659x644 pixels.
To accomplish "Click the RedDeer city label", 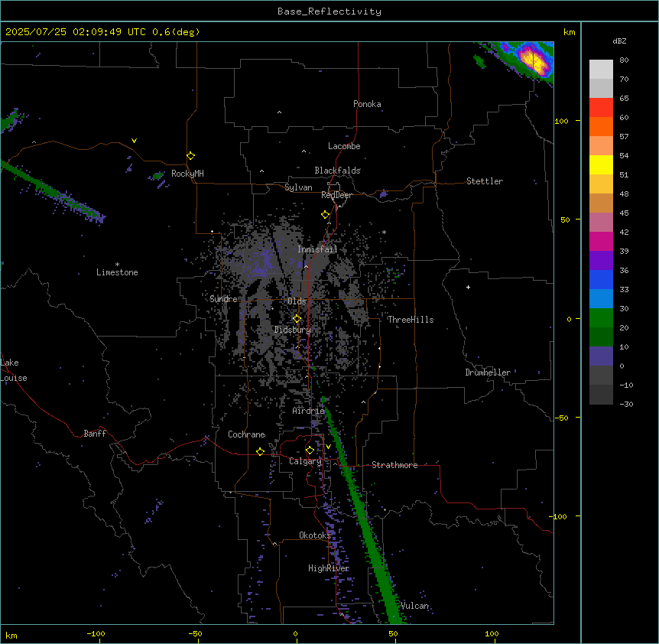I will click(336, 195).
